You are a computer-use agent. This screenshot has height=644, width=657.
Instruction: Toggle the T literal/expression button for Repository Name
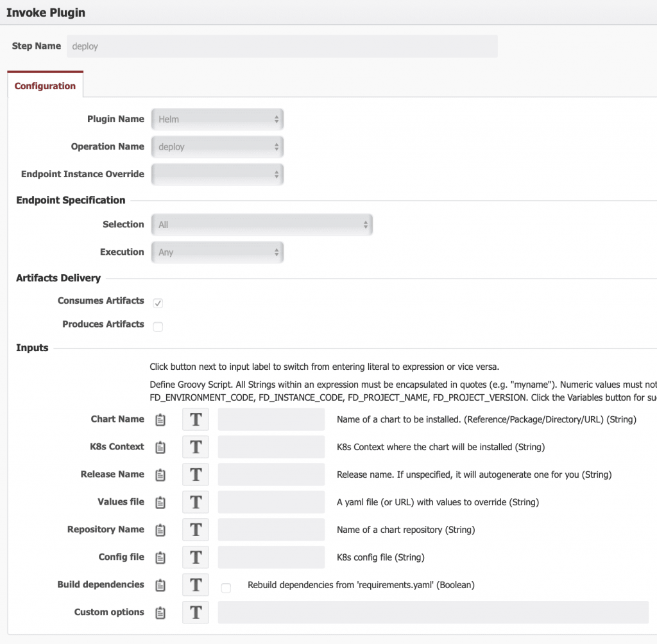coord(196,530)
